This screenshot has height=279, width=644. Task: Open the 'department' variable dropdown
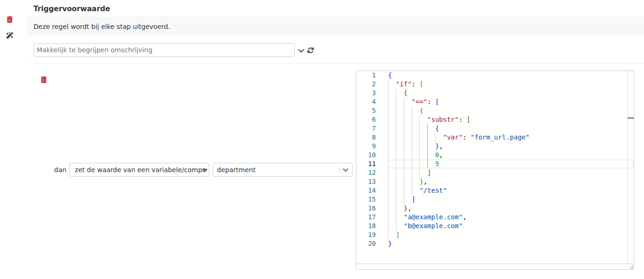[x=282, y=170]
